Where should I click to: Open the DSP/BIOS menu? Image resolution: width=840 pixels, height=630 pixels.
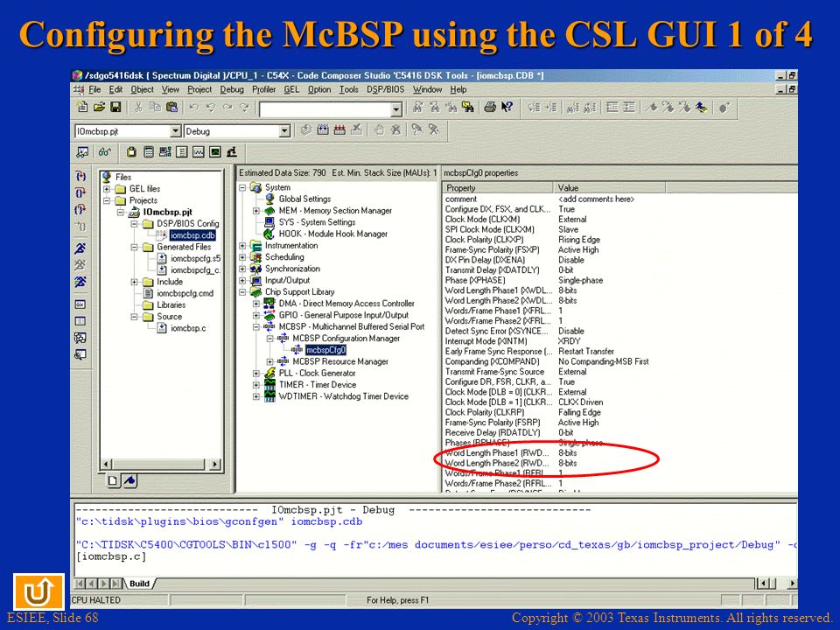[385, 89]
